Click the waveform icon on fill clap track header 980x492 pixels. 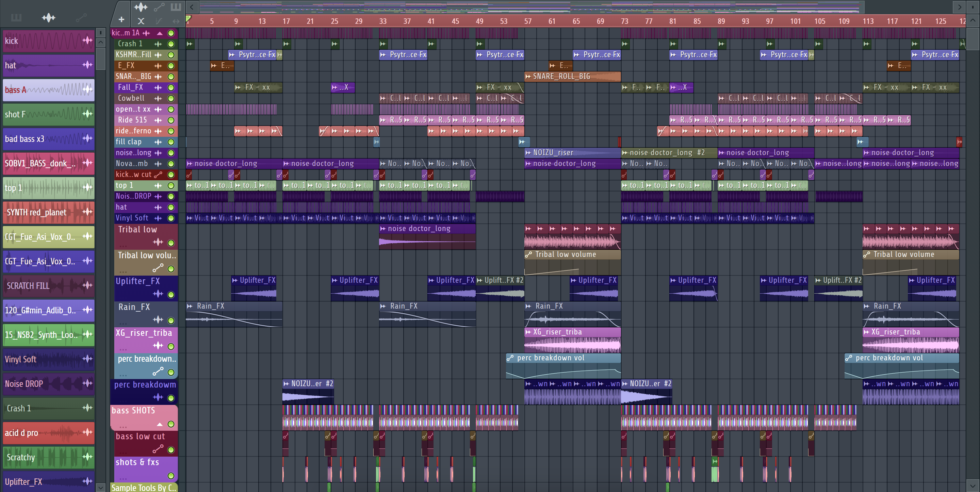158,142
